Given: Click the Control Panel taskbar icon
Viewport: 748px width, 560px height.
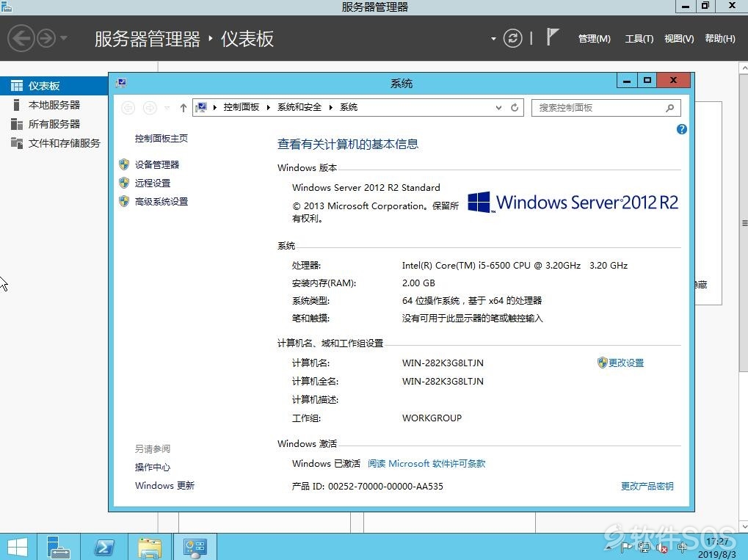Looking at the screenshot, I should tap(195, 547).
